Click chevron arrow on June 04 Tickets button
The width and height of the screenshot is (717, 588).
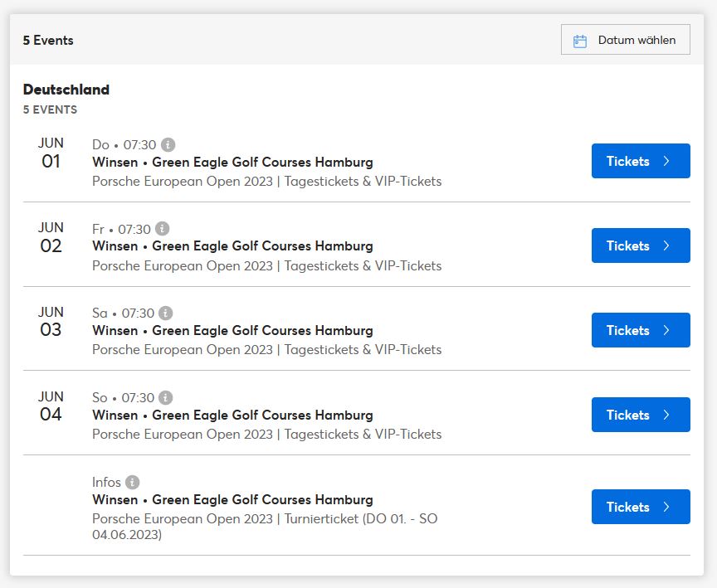[x=666, y=415]
